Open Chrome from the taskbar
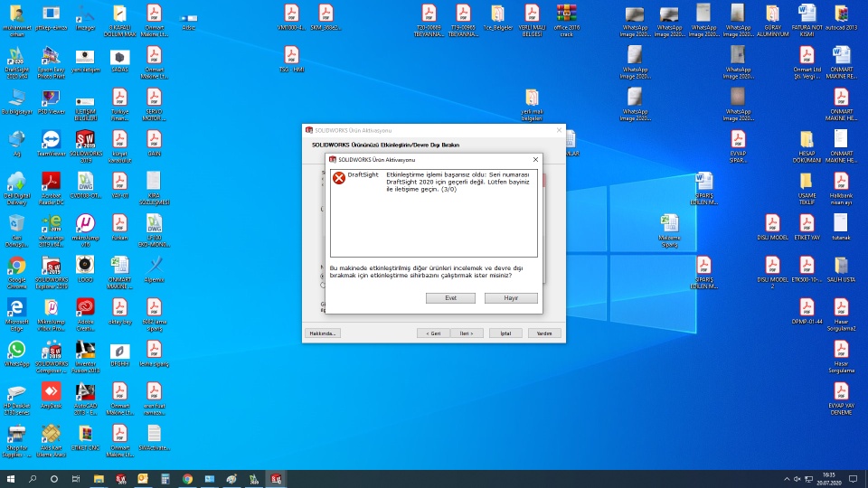The width and height of the screenshot is (868, 488). (x=187, y=479)
